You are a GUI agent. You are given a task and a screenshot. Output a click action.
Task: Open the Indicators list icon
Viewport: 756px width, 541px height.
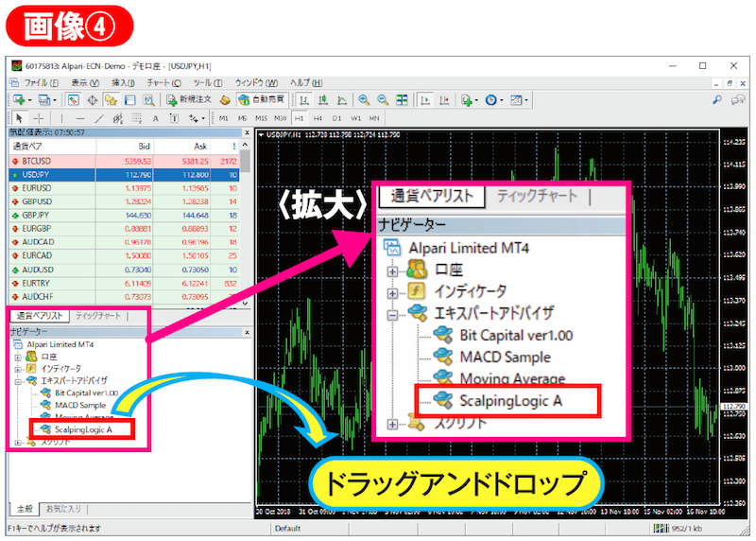(466, 100)
